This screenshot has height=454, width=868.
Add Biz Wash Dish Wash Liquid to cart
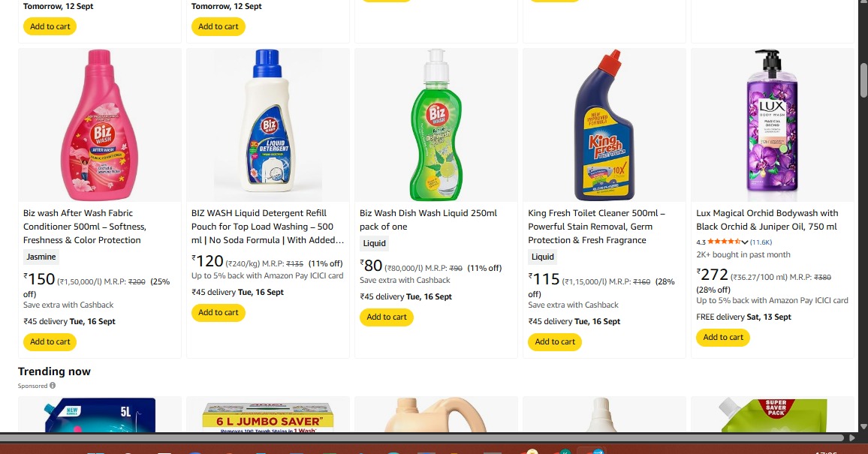tap(387, 317)
